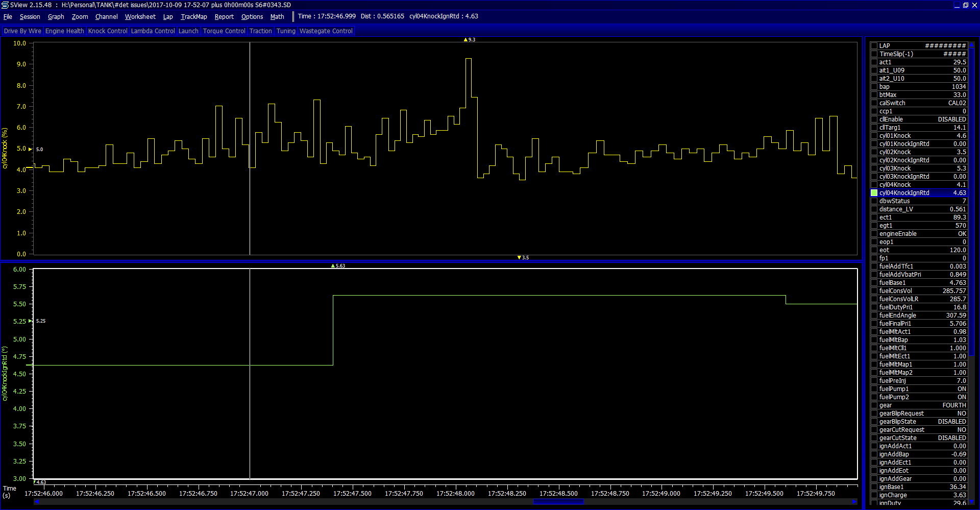Screen dimensions: 980x510
Task: Minimize the SView window
Action: [957, 5]
